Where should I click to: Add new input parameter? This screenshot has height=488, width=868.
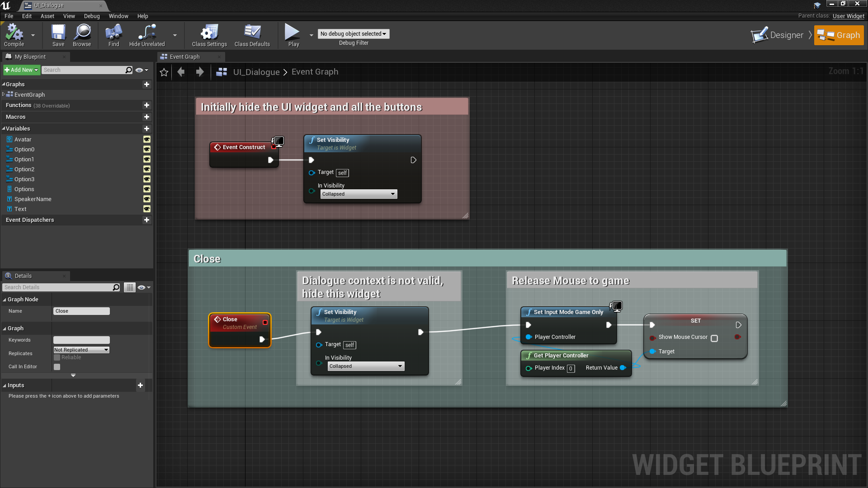point(140,385)
